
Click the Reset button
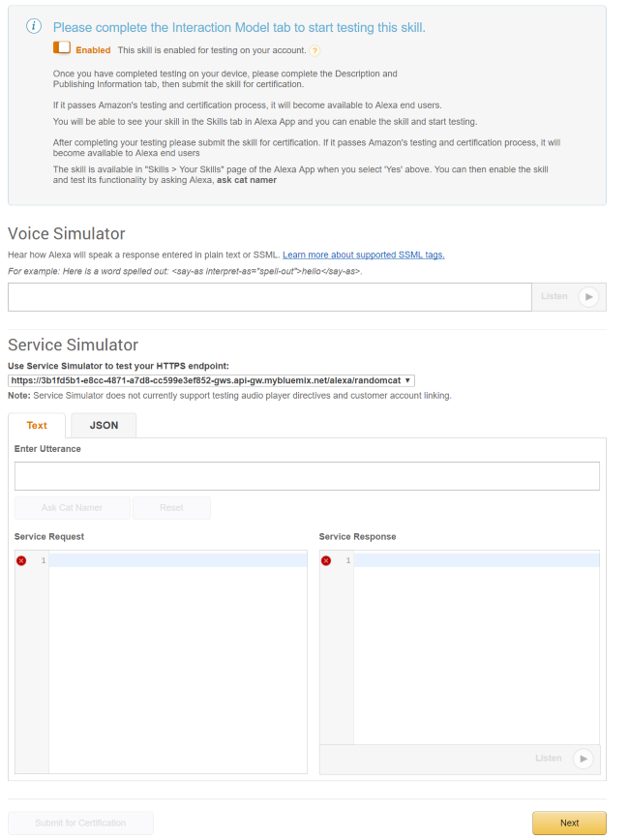pos(171,508)
